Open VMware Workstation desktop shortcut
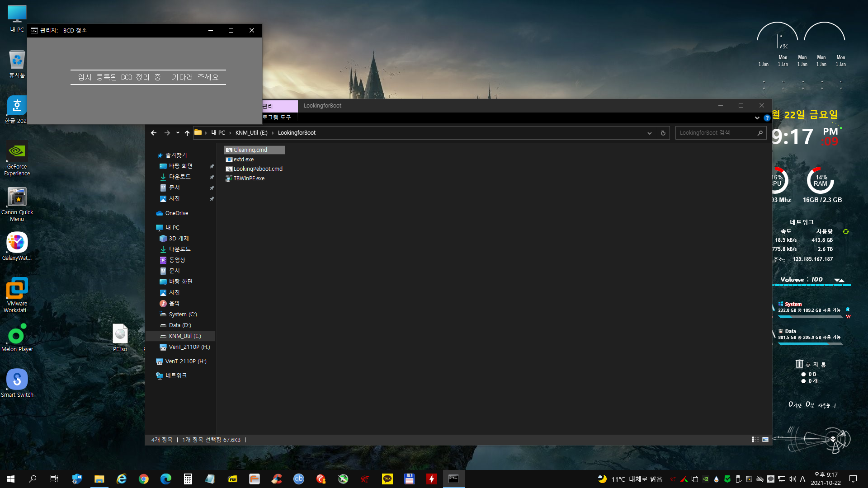This screenshot has height=488, width=868. 17,295
